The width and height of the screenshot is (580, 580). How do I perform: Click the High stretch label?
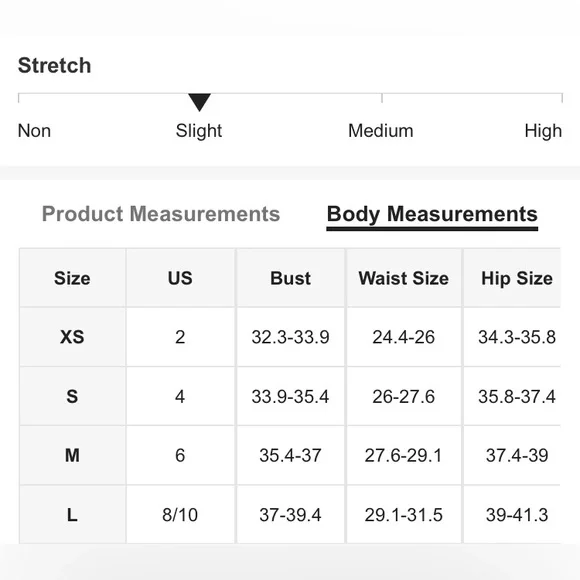[543, 131]
